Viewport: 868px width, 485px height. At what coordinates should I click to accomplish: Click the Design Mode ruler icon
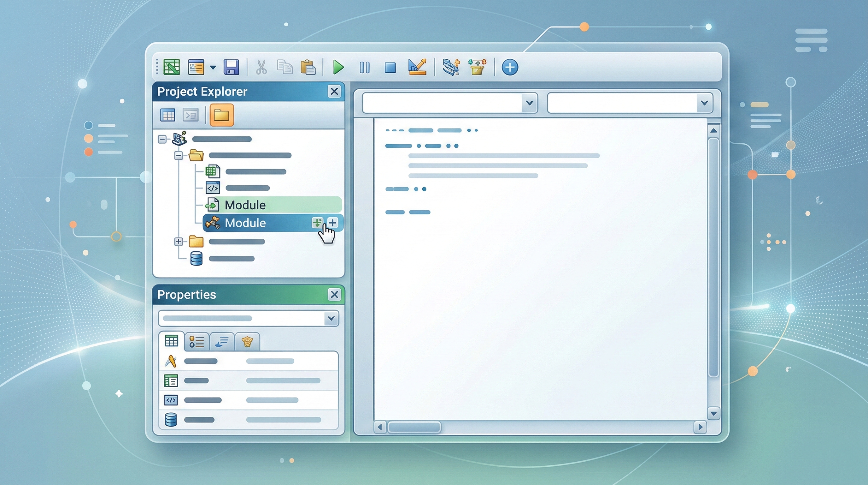coord(417,67)
